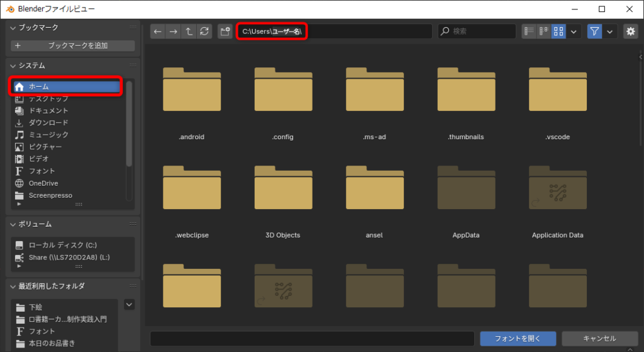Expand the filter settings dropdown
Image resolution: width=644 pixels, height=352 pixels.
click(x=609, y=31)
